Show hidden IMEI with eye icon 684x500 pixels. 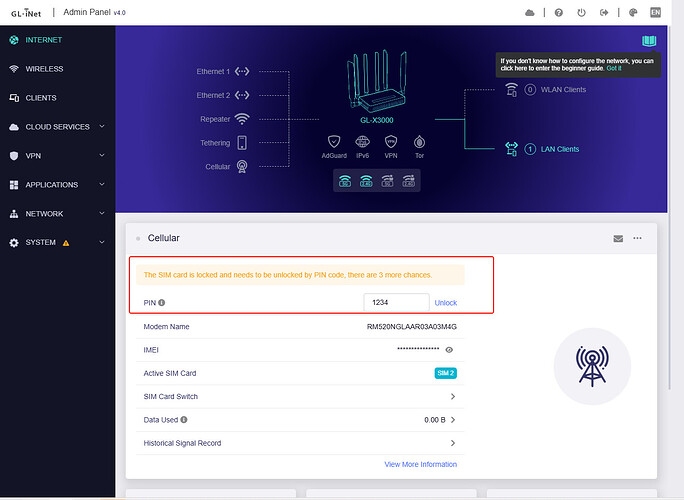click(x=449, y=350)
